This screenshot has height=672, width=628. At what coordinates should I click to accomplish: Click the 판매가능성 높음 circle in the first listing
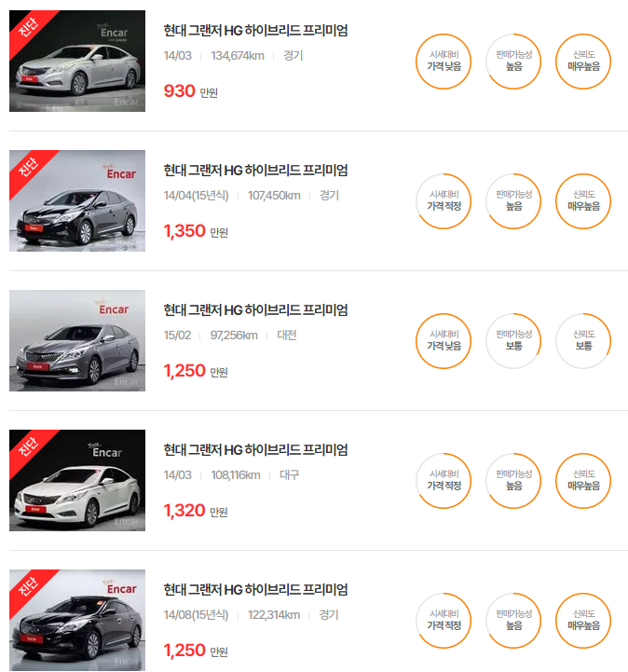(x=513, y=62)
